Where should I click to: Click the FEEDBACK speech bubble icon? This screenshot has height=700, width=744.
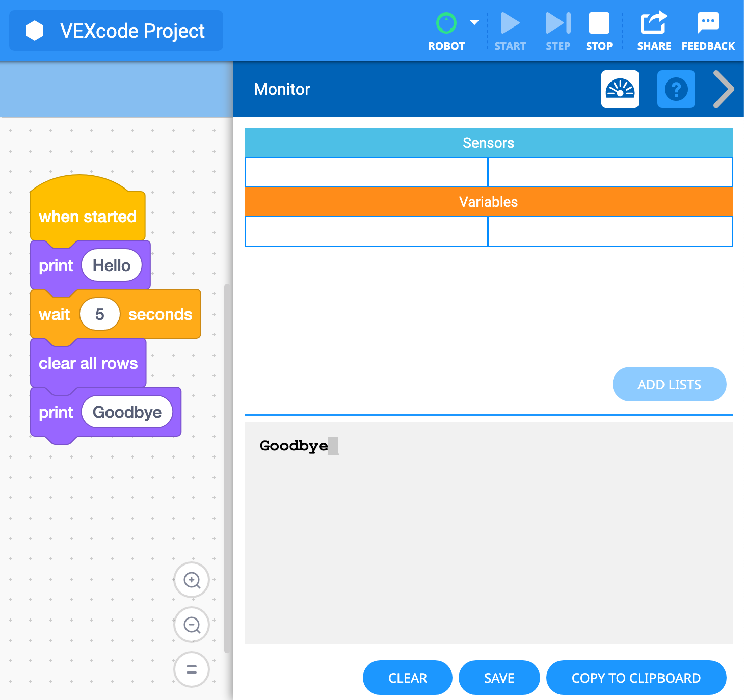point(708,21)
